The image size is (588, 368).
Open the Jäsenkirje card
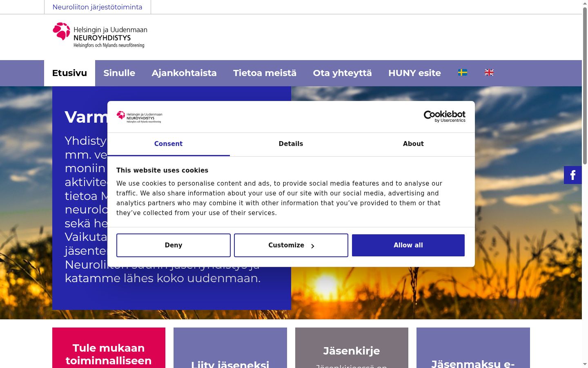tap(352, 348)
